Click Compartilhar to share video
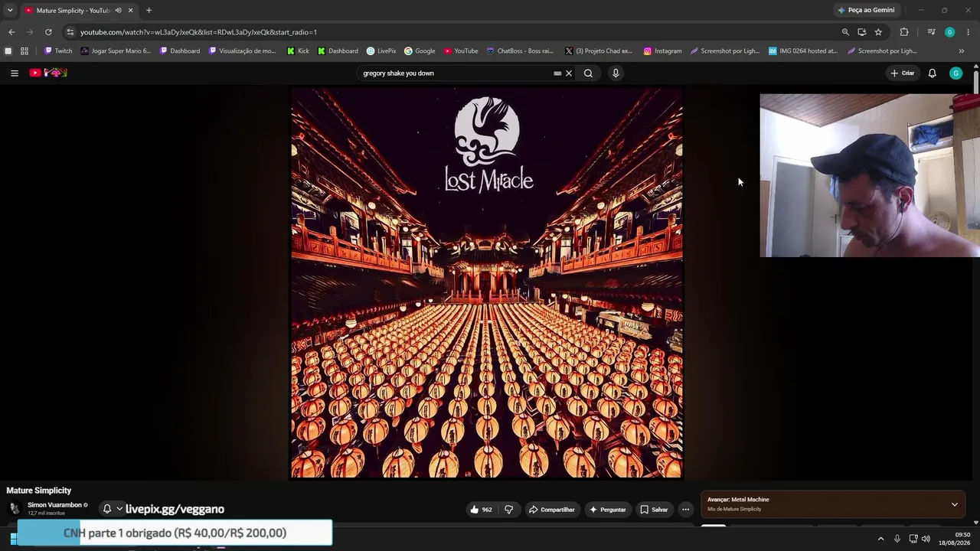 [x=552, y=509]
